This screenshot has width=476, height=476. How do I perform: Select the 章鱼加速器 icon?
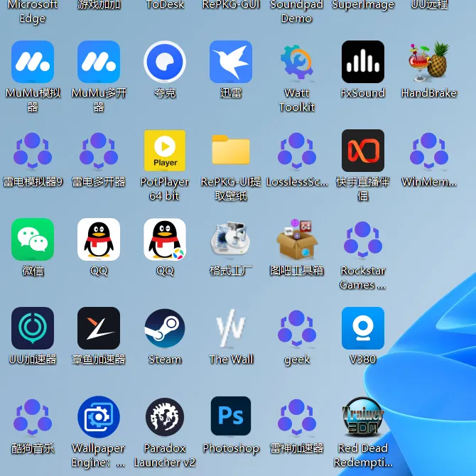[x=99, y=328]
